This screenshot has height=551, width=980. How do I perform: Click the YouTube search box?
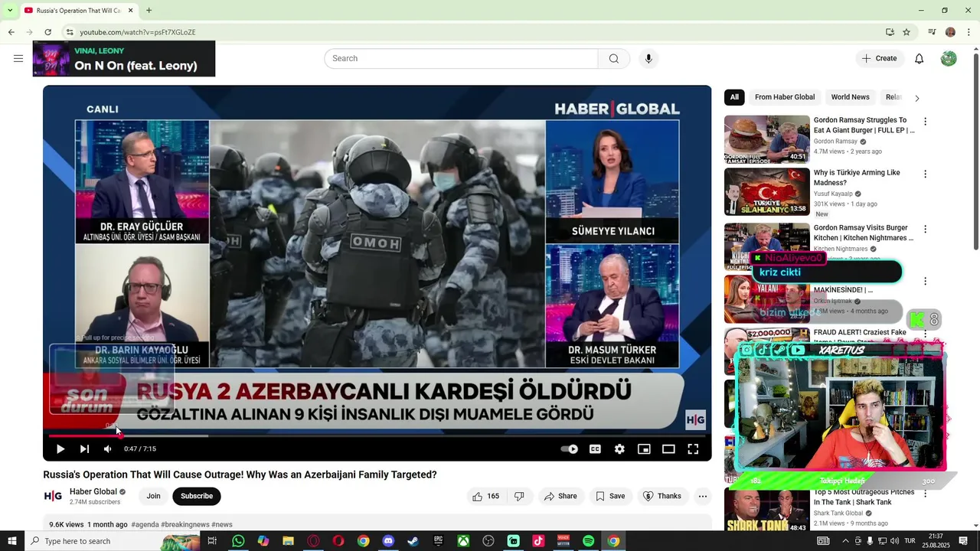click(462, 59)
